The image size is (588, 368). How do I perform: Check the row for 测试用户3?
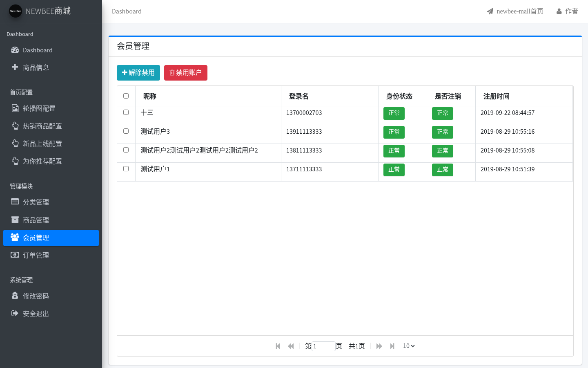[126, 131]
